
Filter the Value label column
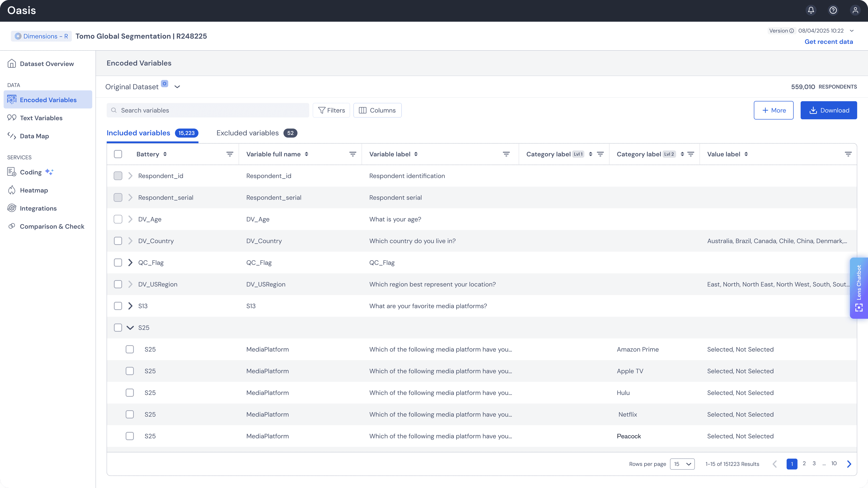coord(849,154)
